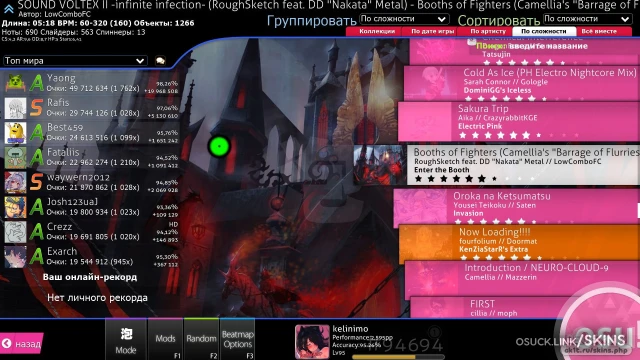Select Introduction / NEURO-CLOUD-9 beatmap card

tap(522, 278)
